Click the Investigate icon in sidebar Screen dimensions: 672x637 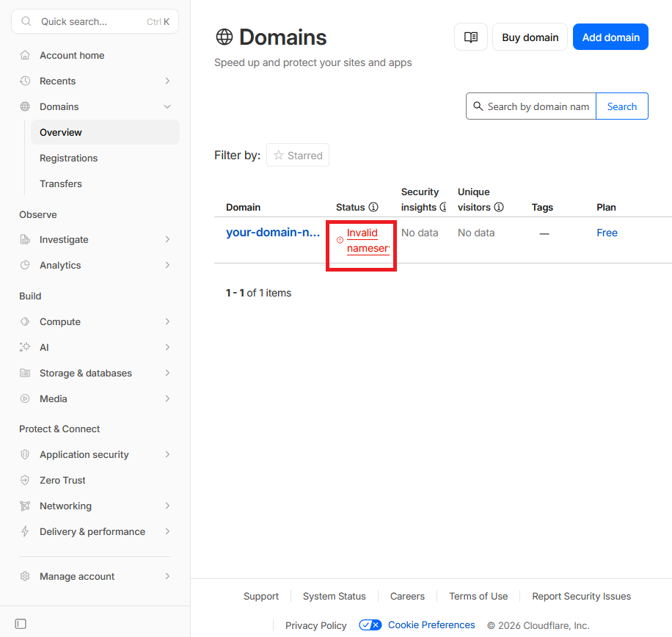tap(25, 239)
